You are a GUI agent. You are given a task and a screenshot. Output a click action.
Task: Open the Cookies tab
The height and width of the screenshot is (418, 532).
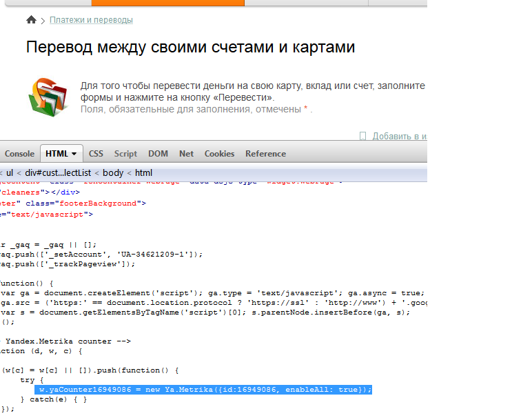tap(219, 154)
